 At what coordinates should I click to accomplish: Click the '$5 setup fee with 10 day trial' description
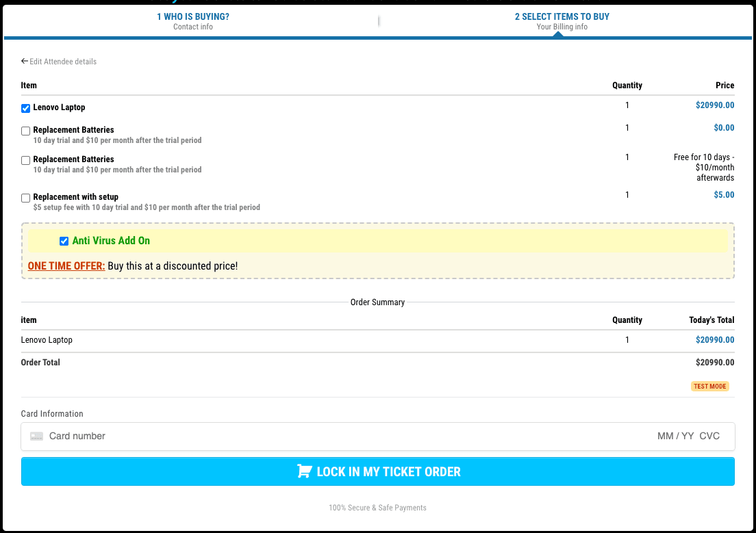(147, 207)
